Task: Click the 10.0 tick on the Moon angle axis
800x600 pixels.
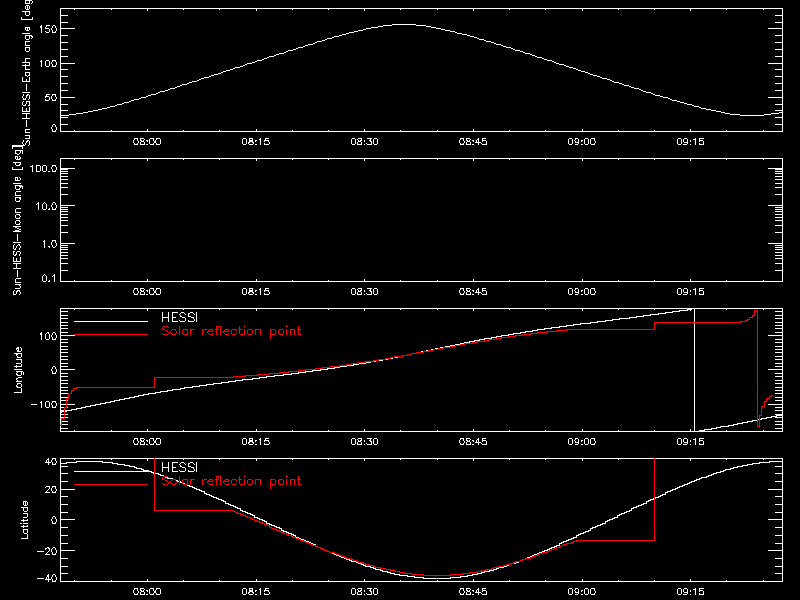Action: pos(46,207)
